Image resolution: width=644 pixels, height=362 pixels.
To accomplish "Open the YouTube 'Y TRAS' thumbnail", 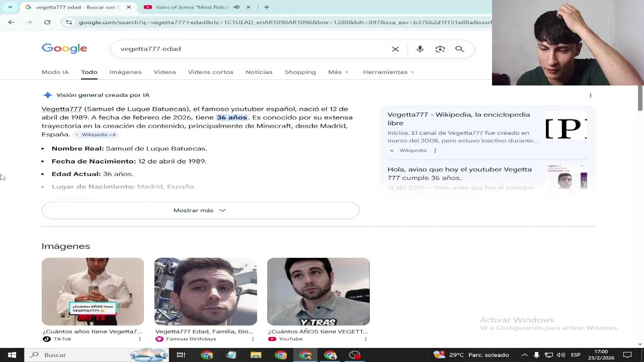I will 318,292.
